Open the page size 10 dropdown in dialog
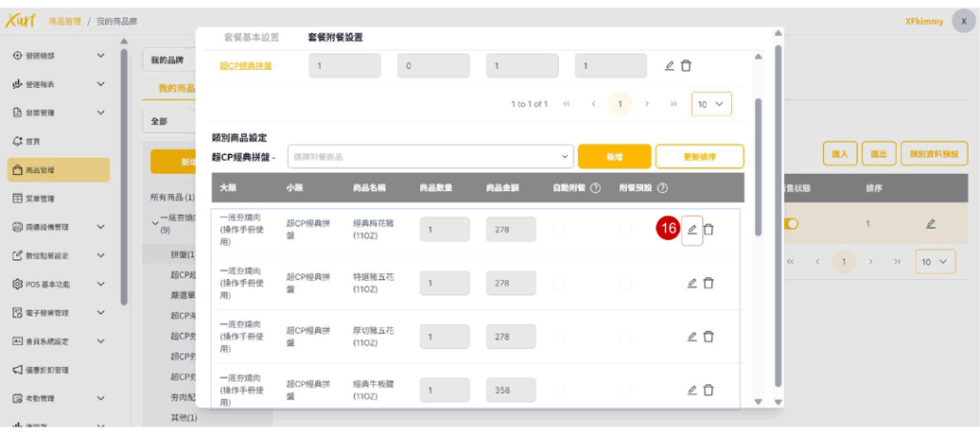Screen dimensions: 980x435 point(709,104)
